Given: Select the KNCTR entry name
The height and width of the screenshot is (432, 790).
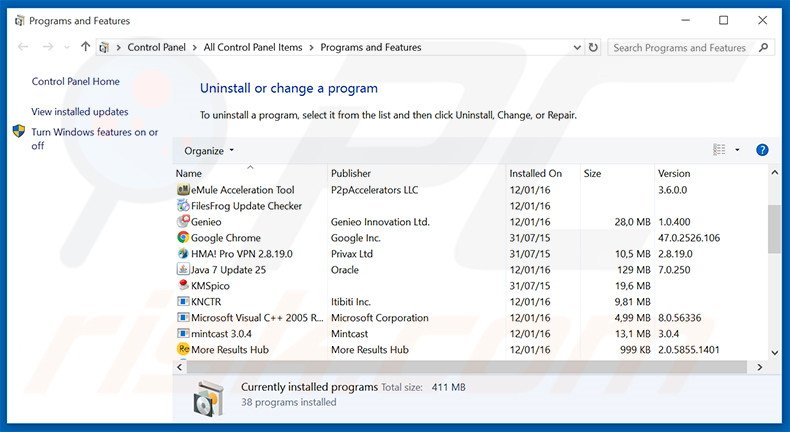Looking at the screenshot, I should 206,301.
